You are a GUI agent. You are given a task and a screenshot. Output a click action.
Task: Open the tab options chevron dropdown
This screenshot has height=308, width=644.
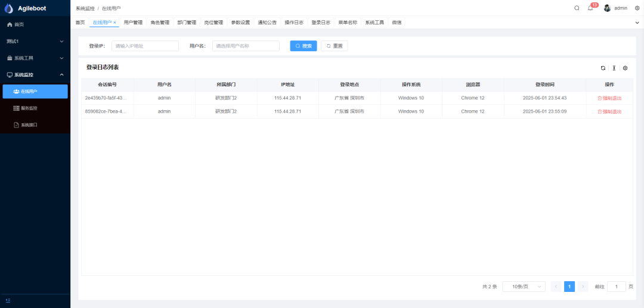pos(637,23)
